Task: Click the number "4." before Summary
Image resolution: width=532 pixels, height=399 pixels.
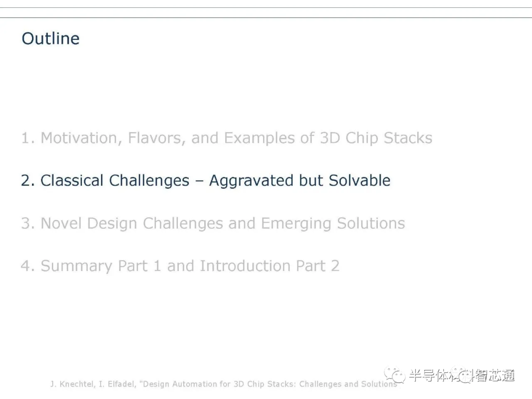Action: tap(28, 266)
